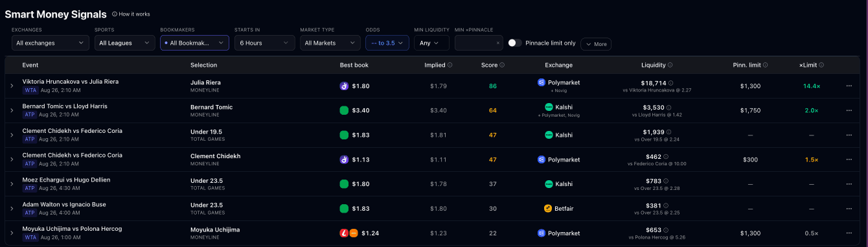Viewport: 868px width, 247px height.
Task: Click the info icon next to Score header
Action: pyautogui.click(x=502, y=65)
